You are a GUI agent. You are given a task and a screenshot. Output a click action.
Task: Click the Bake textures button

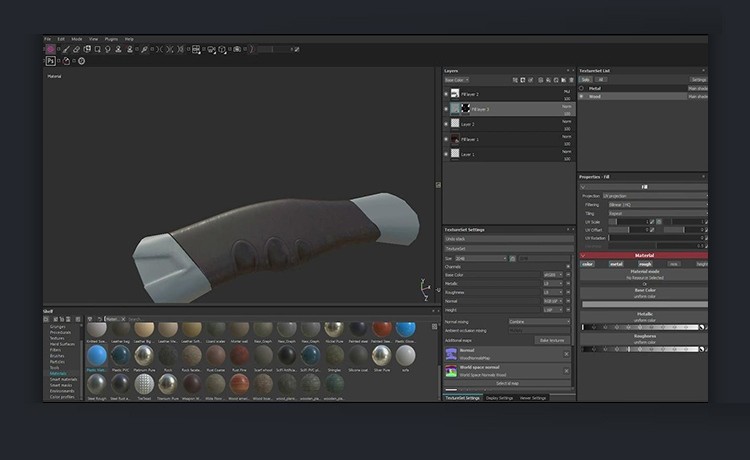point(552,340)
